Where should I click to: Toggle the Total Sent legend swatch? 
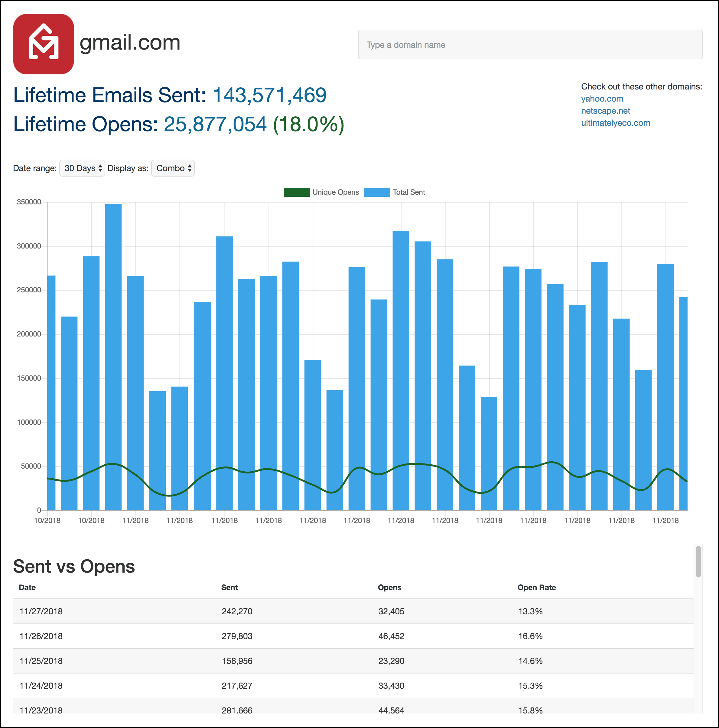coord(377,192)
